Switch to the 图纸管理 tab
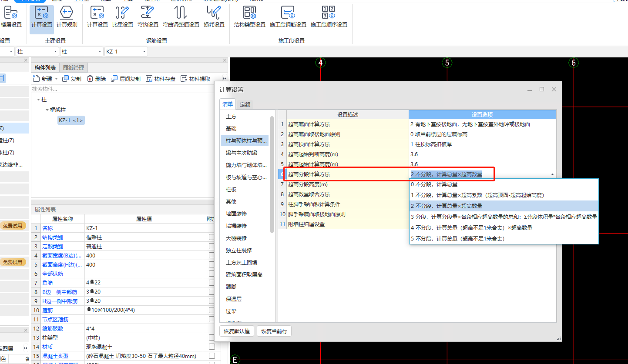628x364 pixels. (x=74, y=67)
